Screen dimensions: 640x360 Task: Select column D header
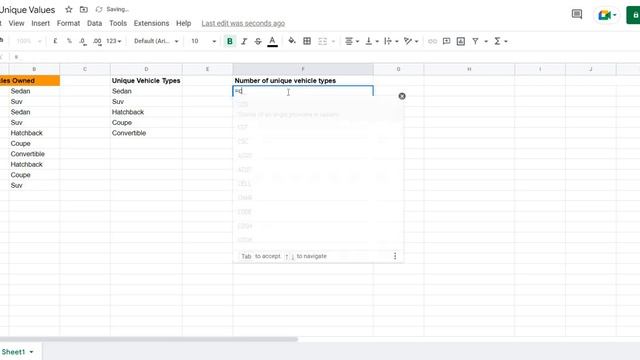click(x=146, y=69)
